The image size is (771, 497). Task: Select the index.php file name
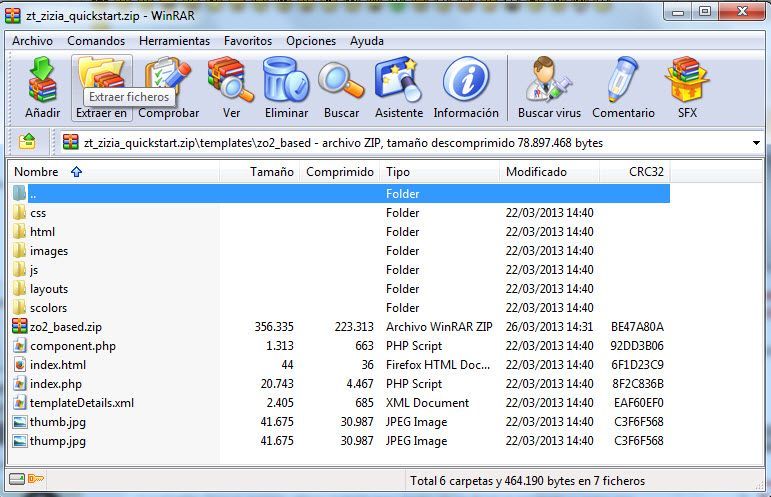click(56, 384)
